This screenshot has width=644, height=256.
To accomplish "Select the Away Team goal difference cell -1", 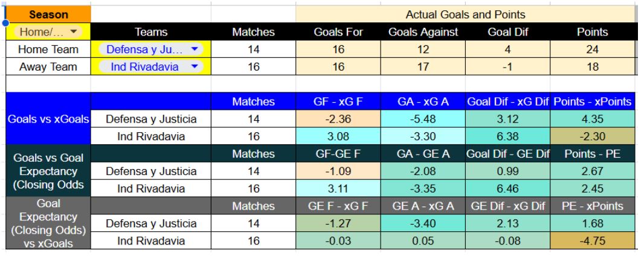I will pyautogui.click(x=507, y=66).
